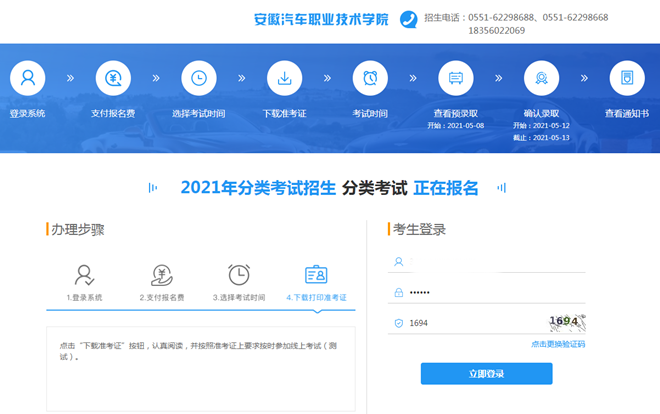Click the 安徽汽车职业技术学院 school title

321,19
